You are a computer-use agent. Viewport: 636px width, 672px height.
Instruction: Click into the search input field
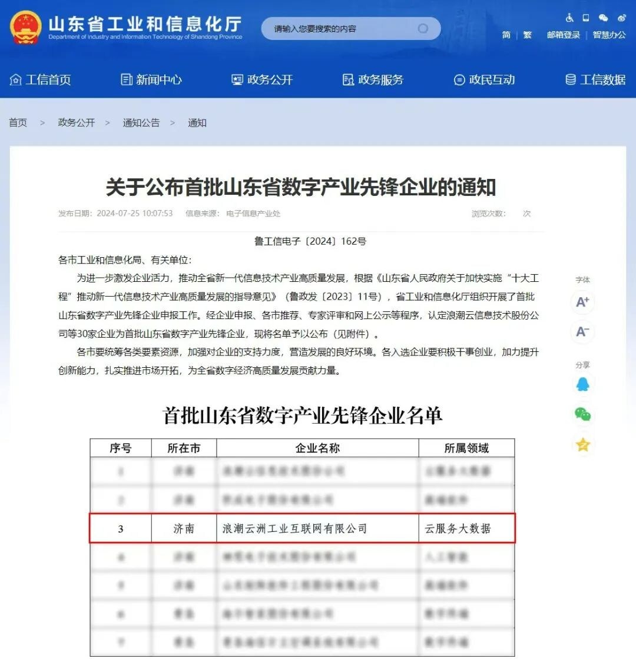(x=342, y=28)
